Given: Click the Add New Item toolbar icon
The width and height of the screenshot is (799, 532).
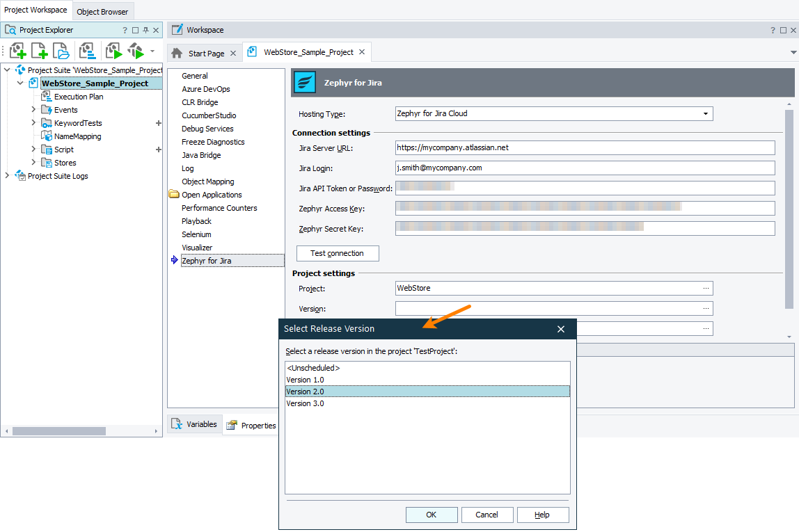Looking at the screenshot, I should 39,50.
